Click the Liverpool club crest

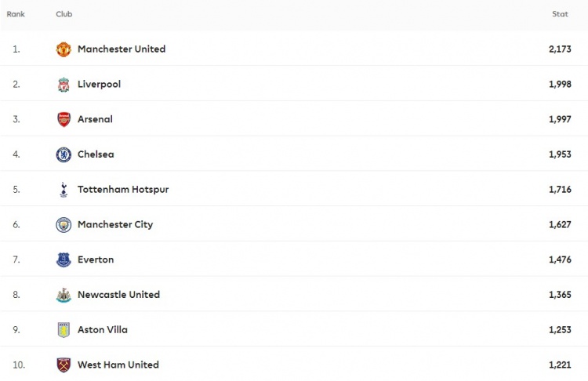tap(64, 85)
